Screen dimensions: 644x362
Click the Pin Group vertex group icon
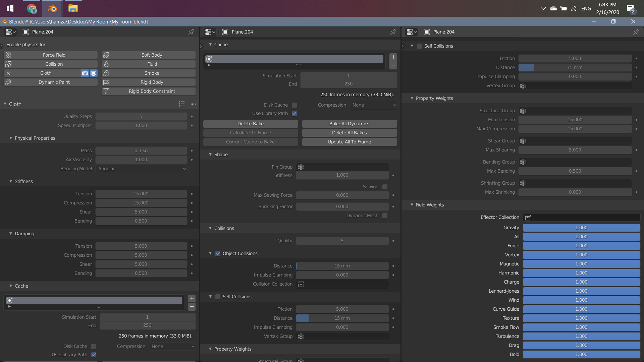coord(301,167)
